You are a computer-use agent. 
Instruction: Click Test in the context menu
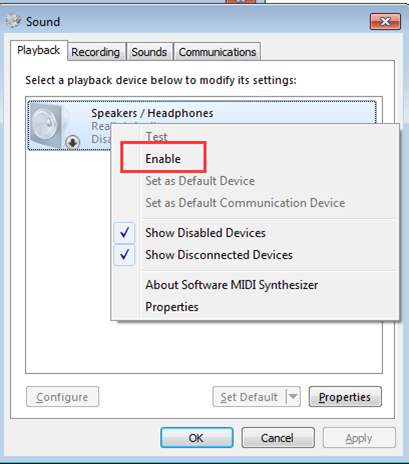[156, 137]
